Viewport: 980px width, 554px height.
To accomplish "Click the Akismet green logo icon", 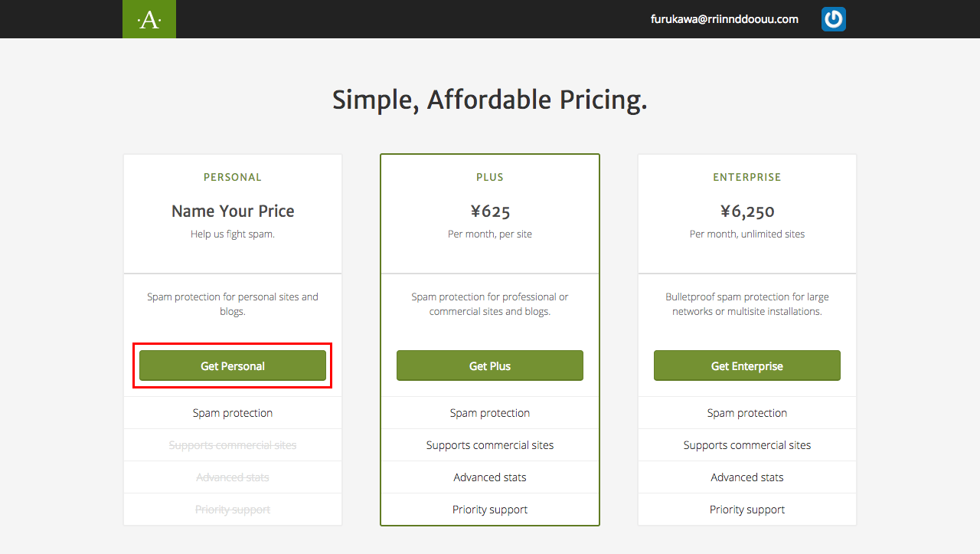I will 149,19.
